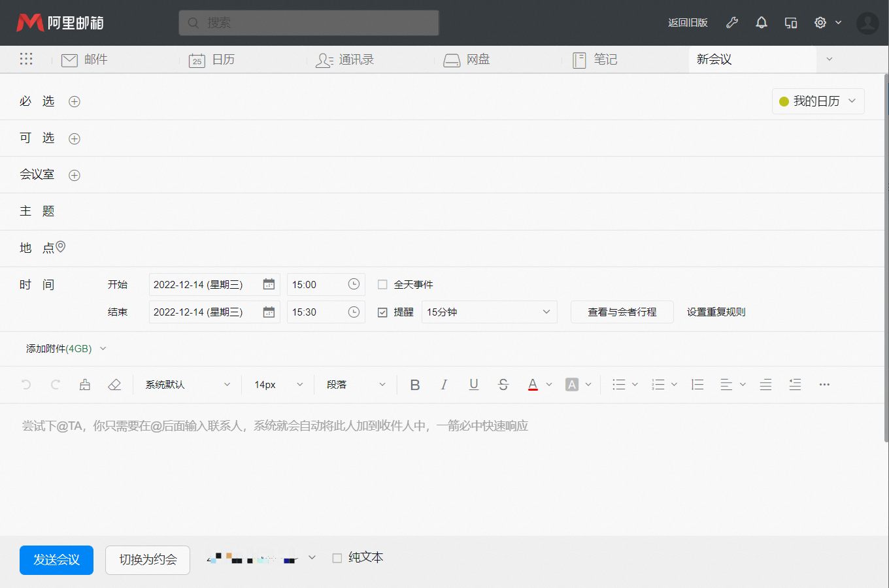Click the 查看与会者行程 button

click(622, 312)
